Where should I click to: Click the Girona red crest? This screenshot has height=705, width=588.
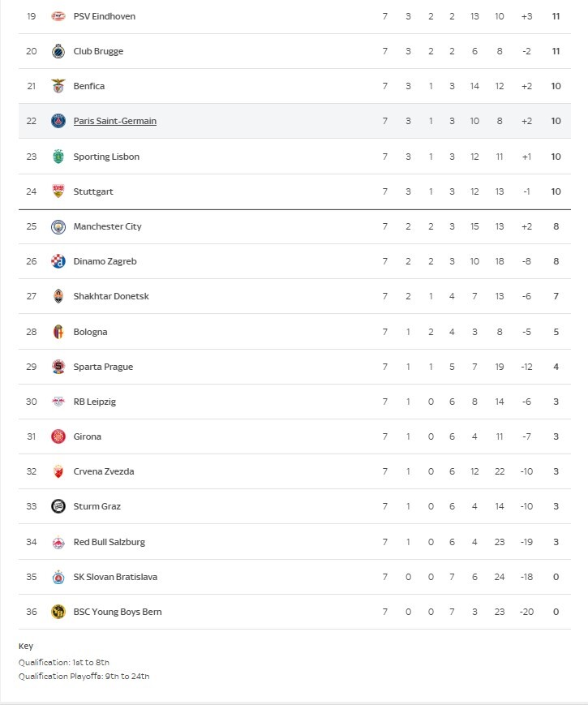(x=58, y=436)
